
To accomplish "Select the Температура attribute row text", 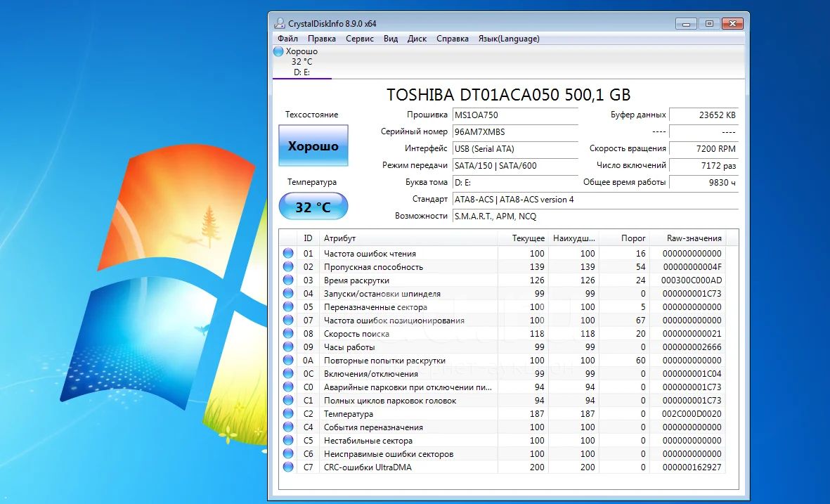I will [x=349, y=414].
